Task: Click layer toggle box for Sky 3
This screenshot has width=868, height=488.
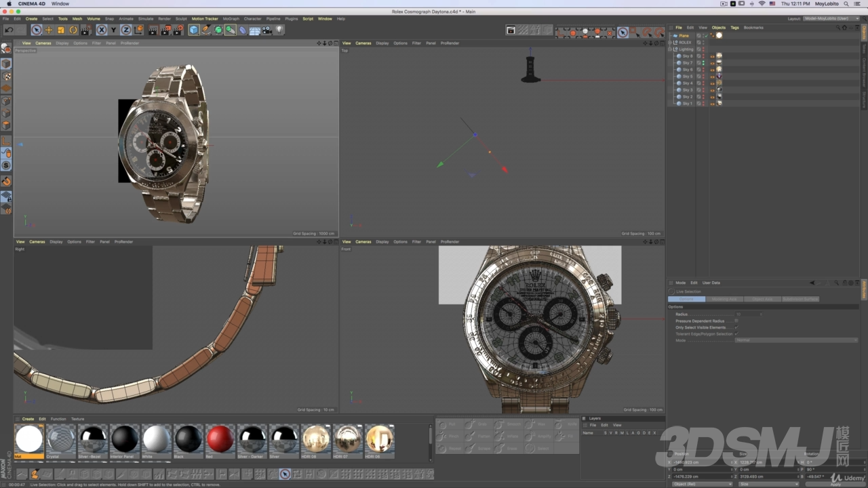Action: click(698, 90)
